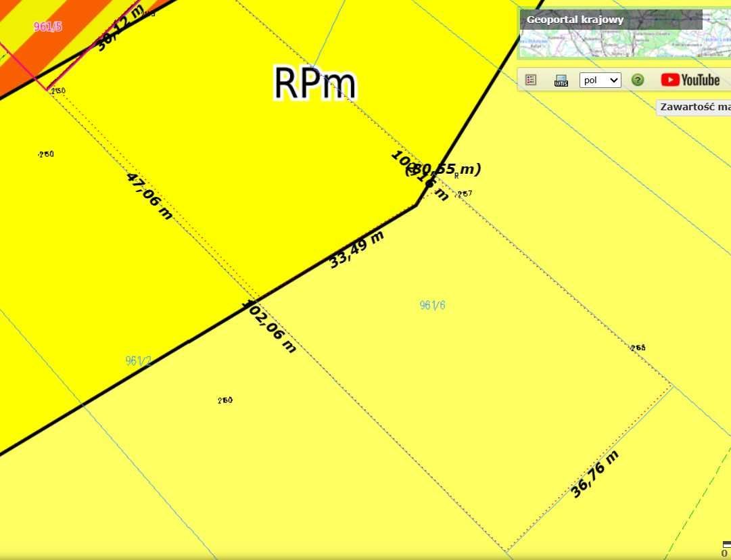Open the legend list icon

pos(531,80)
